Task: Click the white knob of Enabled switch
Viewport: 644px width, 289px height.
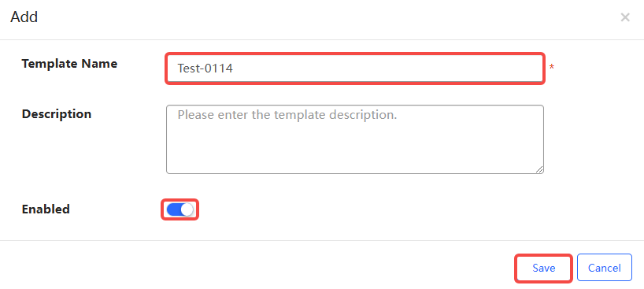Action: click(x=187, y=209)
